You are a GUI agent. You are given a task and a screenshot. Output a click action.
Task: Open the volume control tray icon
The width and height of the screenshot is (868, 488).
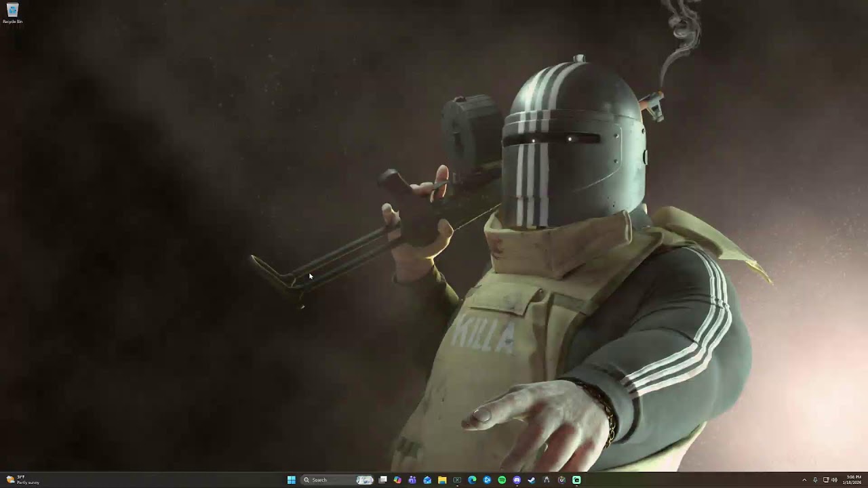coord(834,480)
